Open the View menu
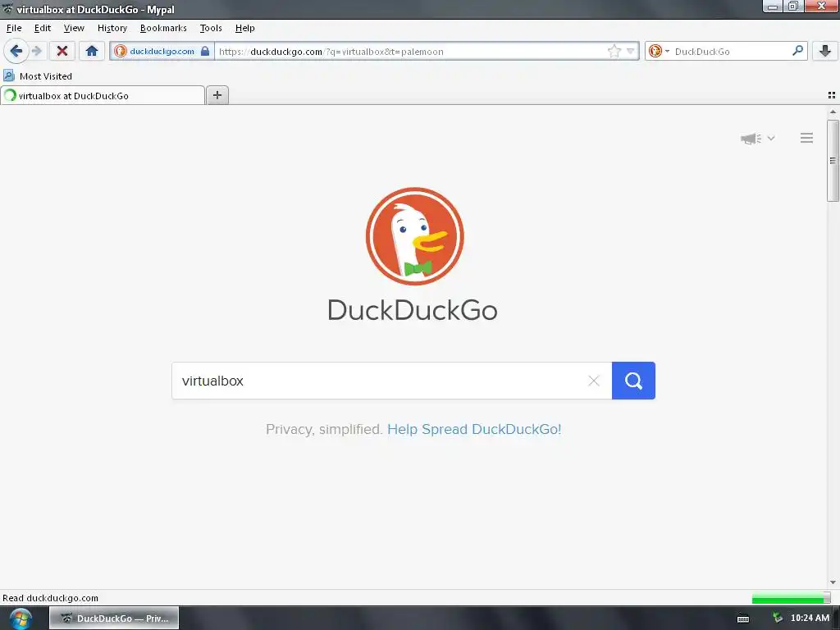 [74, 28]
